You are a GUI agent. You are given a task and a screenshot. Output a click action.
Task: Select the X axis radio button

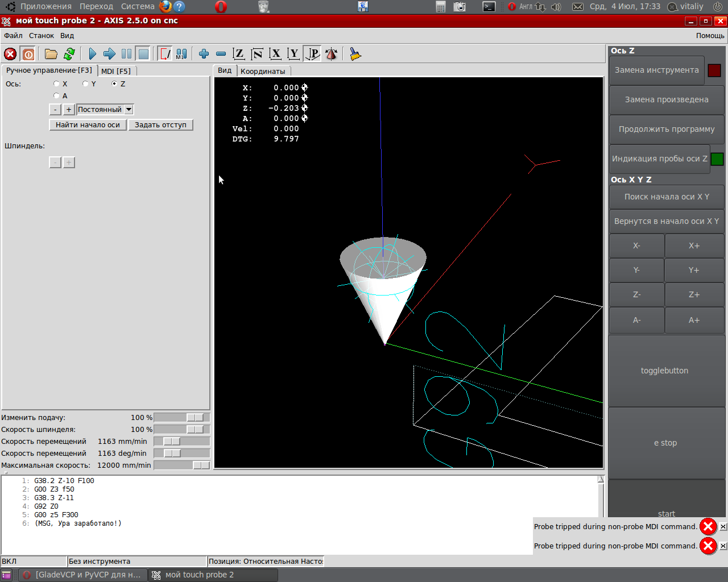pos(56,84)
